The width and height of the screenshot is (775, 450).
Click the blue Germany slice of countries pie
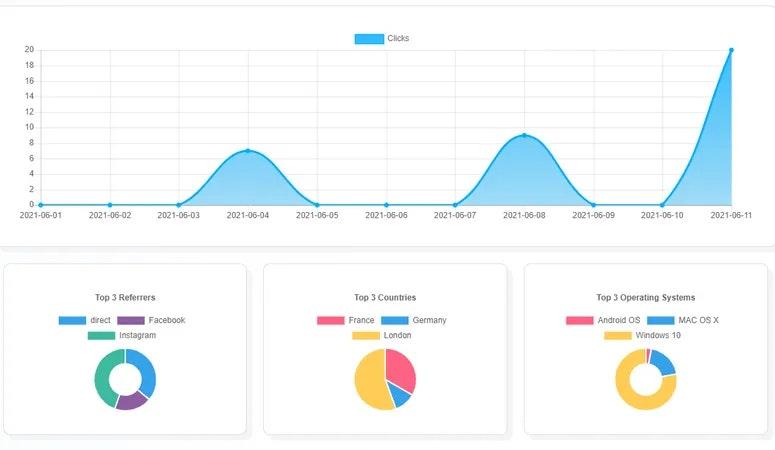(x=400, y=395)
